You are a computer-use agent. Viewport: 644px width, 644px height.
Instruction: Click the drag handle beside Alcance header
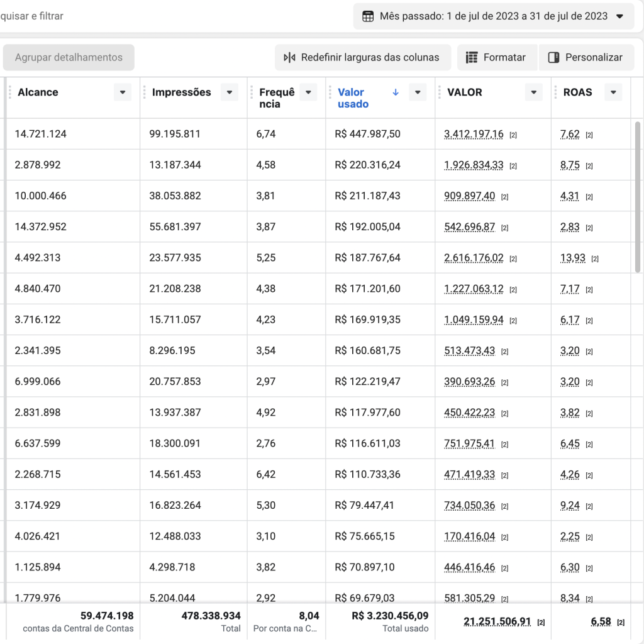coord(10,92)
